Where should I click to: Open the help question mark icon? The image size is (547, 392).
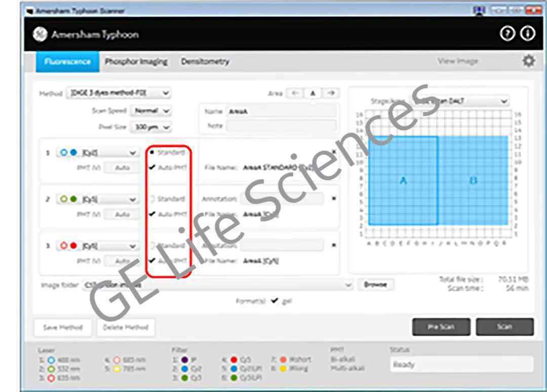point(507,34)
